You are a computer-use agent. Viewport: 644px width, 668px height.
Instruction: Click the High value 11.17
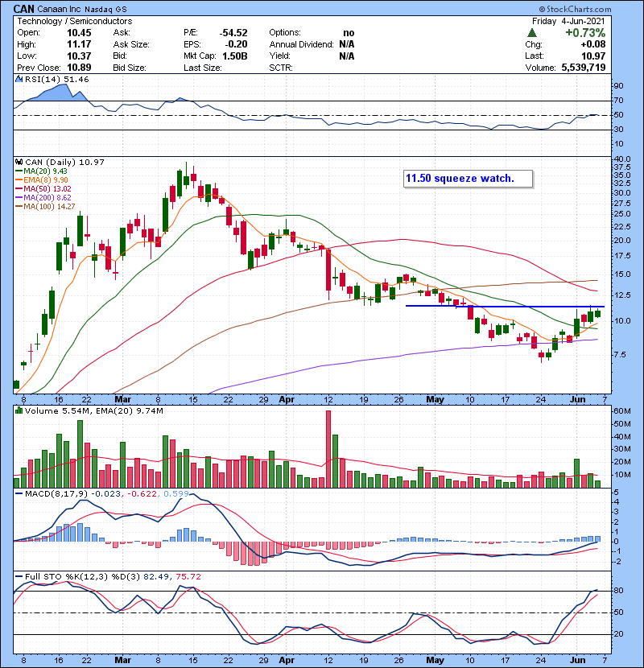tap(79, 44)
